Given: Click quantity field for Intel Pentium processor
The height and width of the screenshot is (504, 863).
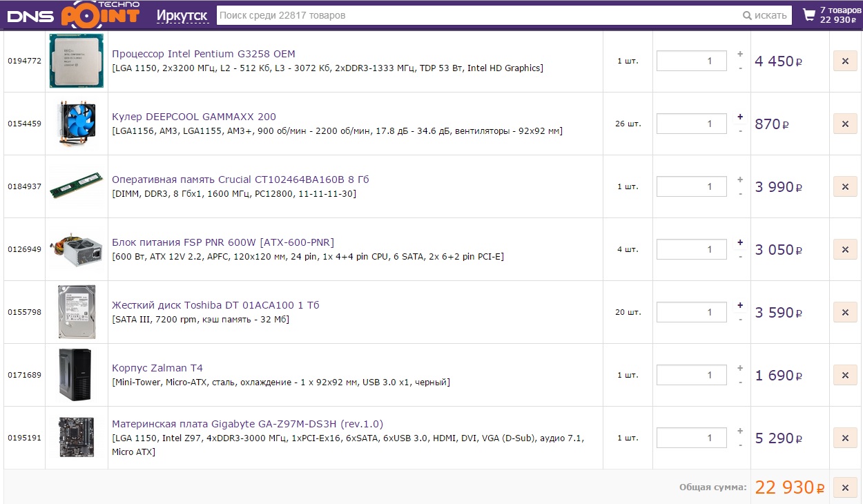Looking at the screenshot, I should [692, 61].
